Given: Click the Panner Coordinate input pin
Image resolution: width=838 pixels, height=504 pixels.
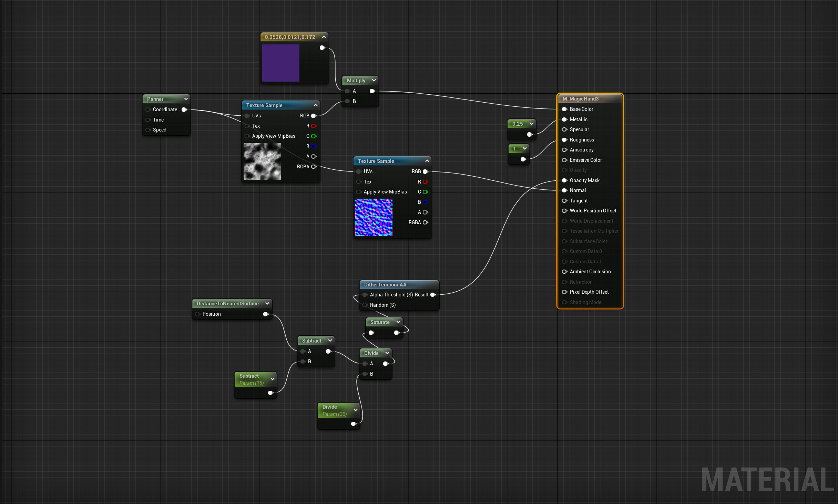Looking at the screenshot, I should coord(148,109).
